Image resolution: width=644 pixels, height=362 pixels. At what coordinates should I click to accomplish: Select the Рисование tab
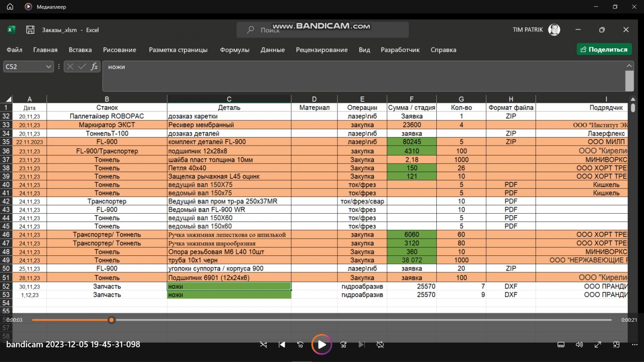click(120, 50)
